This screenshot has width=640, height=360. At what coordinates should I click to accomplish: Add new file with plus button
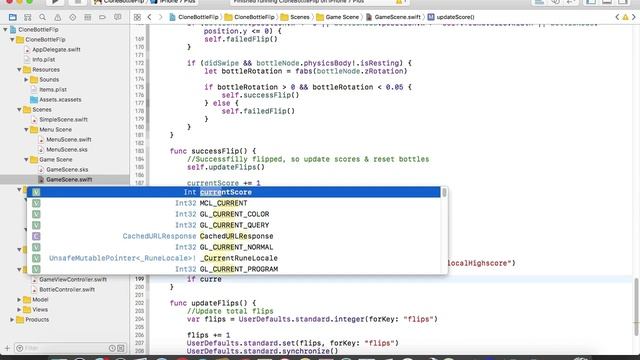point(7,348)
